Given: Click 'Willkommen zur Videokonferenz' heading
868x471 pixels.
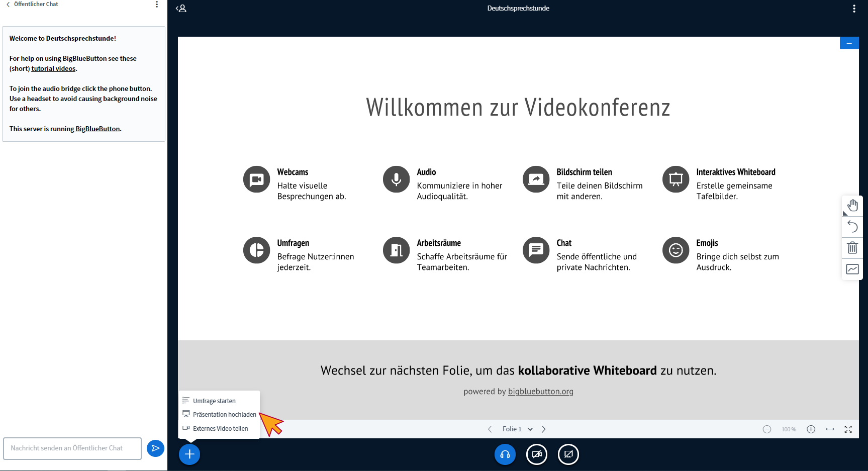Looking at the screenshot, I should pyautogui.click(x=518, y=108).
